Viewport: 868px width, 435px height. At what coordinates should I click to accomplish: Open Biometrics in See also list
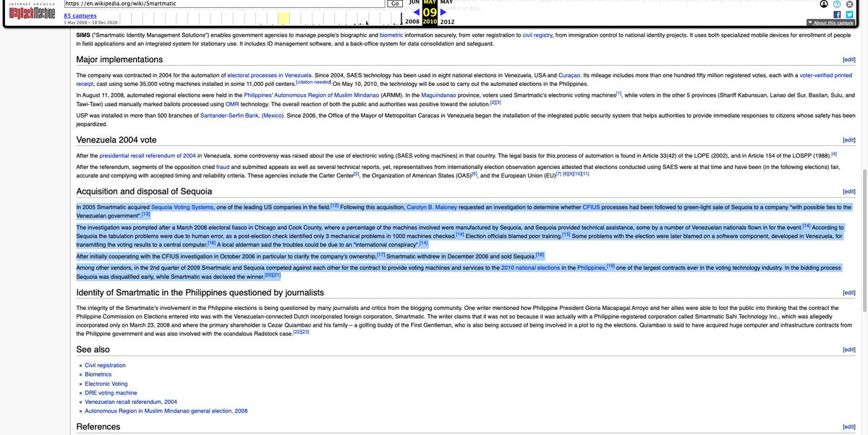pos(98,374)
